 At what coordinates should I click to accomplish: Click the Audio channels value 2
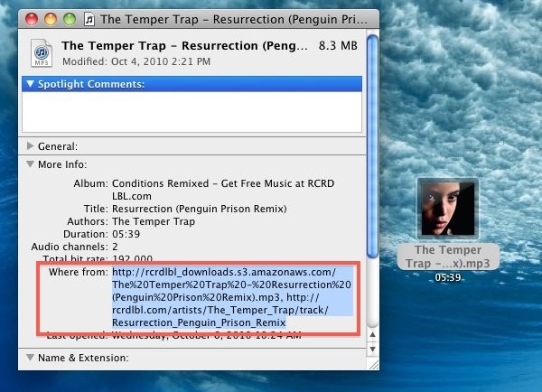[x=115, y=247]
